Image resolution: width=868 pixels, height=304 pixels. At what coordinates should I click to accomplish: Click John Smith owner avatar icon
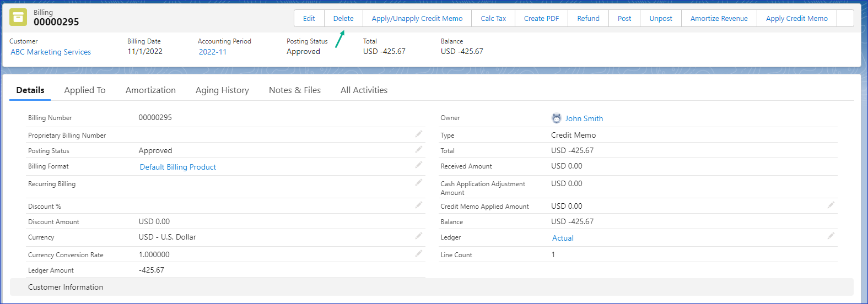[557, 118]
